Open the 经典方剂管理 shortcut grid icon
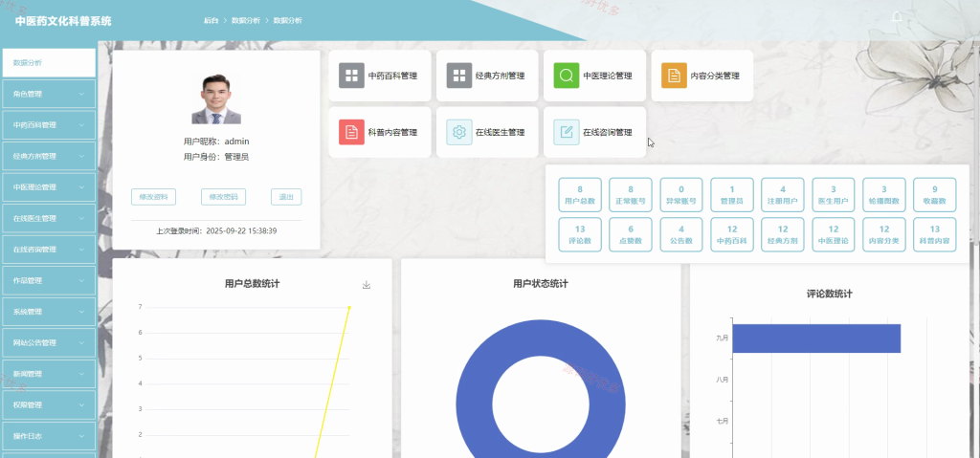This screenshot has height=458, width=980. (x=459, y=76)
